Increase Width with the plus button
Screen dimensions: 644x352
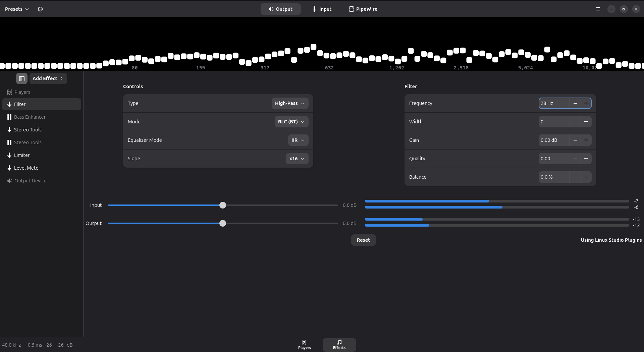tap(586, 122)
